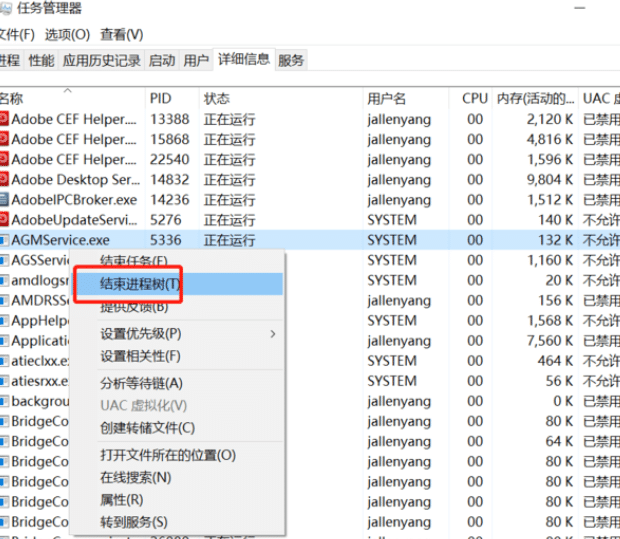Minimize the Task Manager window

[x=580, y=8]
